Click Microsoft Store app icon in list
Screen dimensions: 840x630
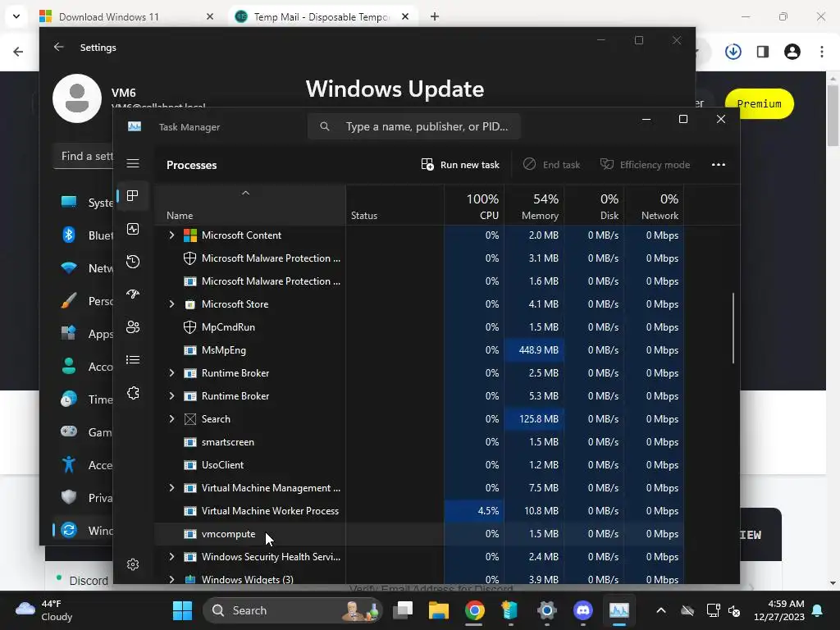click(x=189, y=304)
